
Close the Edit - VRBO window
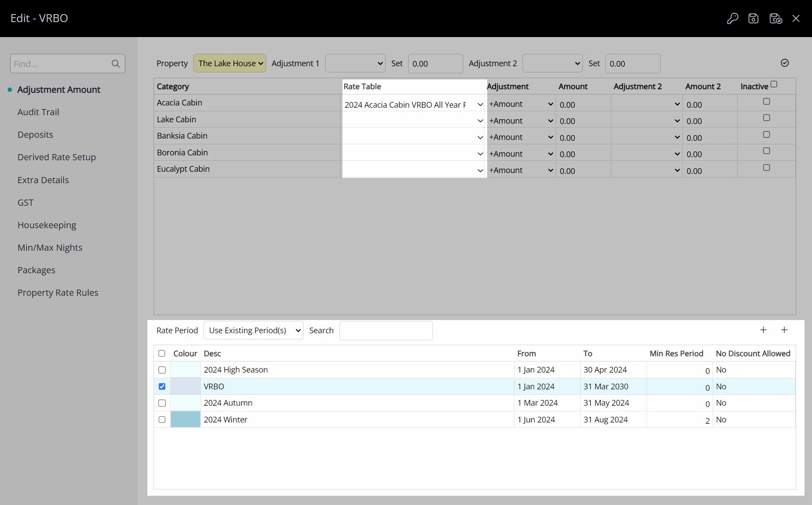[x=796, y=19]
